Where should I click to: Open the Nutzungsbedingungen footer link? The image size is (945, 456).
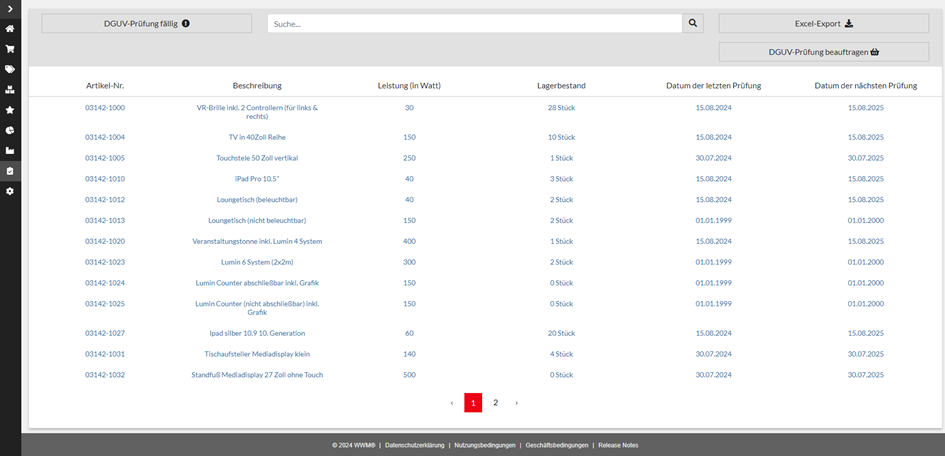[485, 445]
